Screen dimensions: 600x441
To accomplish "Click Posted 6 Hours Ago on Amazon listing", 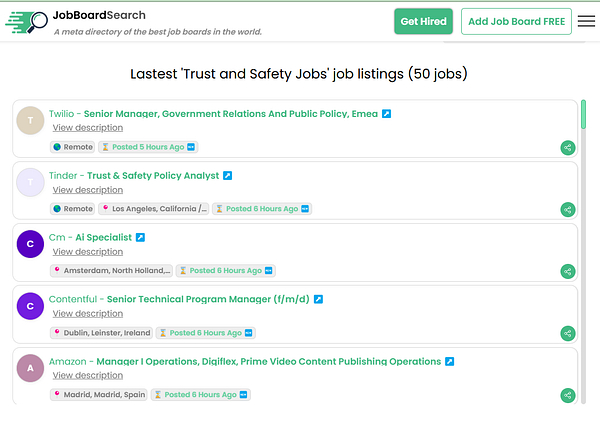I will coord(201,395).
